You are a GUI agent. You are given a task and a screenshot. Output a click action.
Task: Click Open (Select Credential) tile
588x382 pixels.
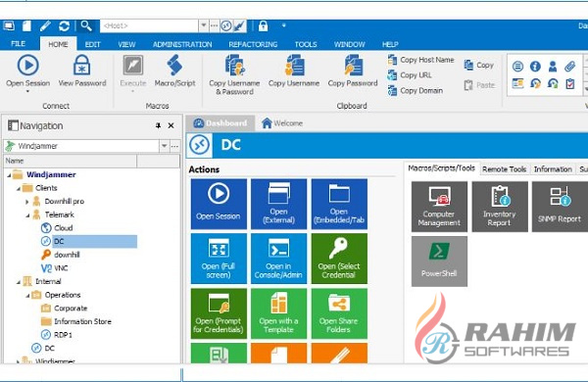click(339, 259)
